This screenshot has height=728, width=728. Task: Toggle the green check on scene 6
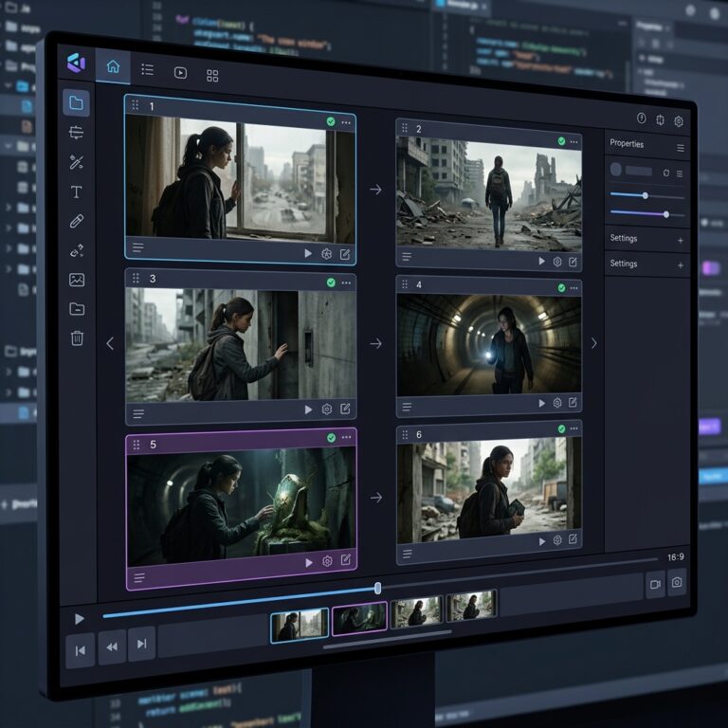pos(561,428)
